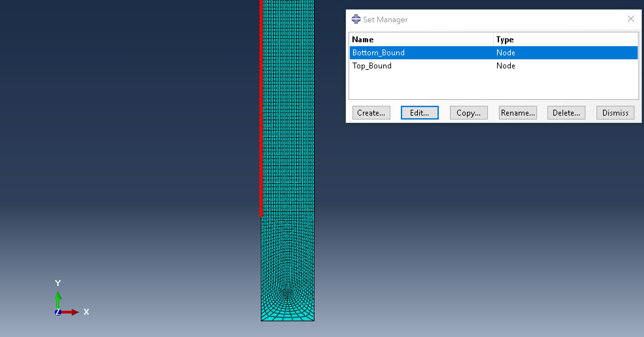Image resolution: width=644 pixels, height=337 pixels.
Task: Select the Top_Bound node set
Action: tap(372, 66)
